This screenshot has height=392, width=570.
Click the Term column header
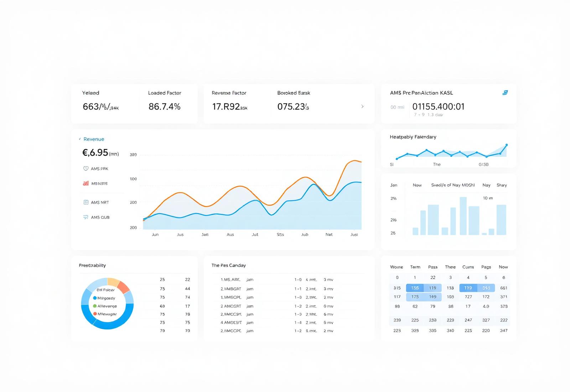[x=415, y=267]
